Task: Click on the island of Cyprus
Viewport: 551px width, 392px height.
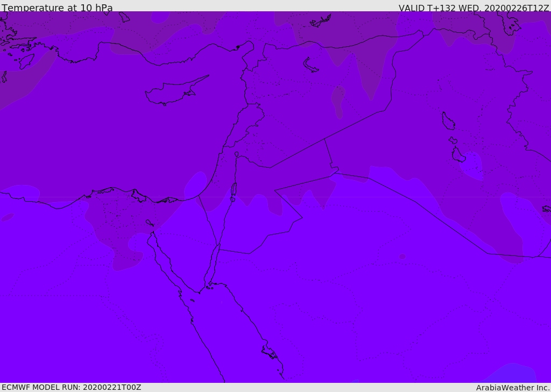Action: click(172, 92)
